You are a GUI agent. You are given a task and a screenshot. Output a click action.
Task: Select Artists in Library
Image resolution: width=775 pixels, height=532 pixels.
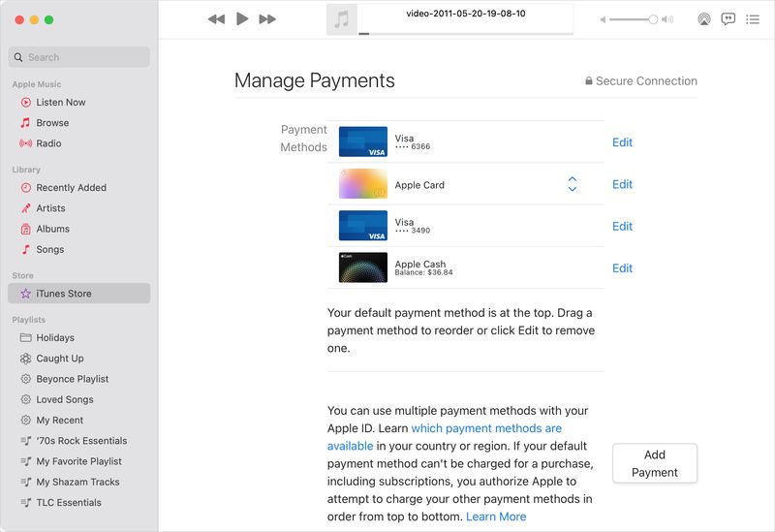coord(79,208)
